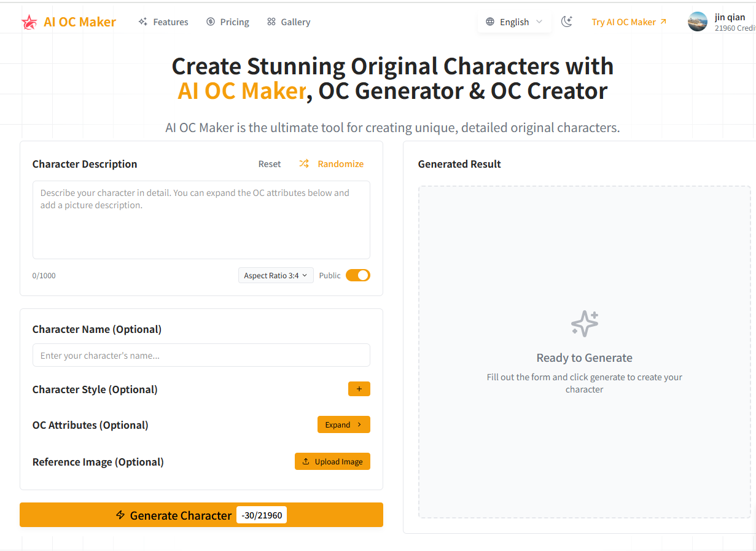Click the sparkles icon in Generated Result area
Screen dimensions: 756x551
click(583, 323)
